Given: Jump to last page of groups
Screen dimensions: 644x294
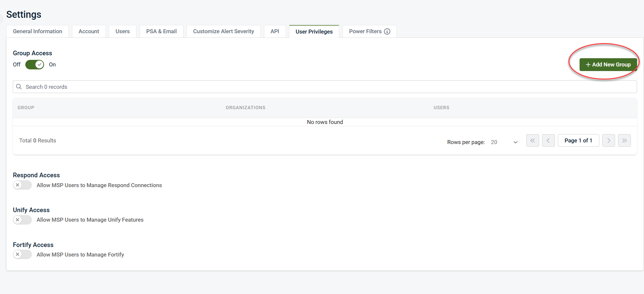Looking at the screenshot, I should pos(624,140).
